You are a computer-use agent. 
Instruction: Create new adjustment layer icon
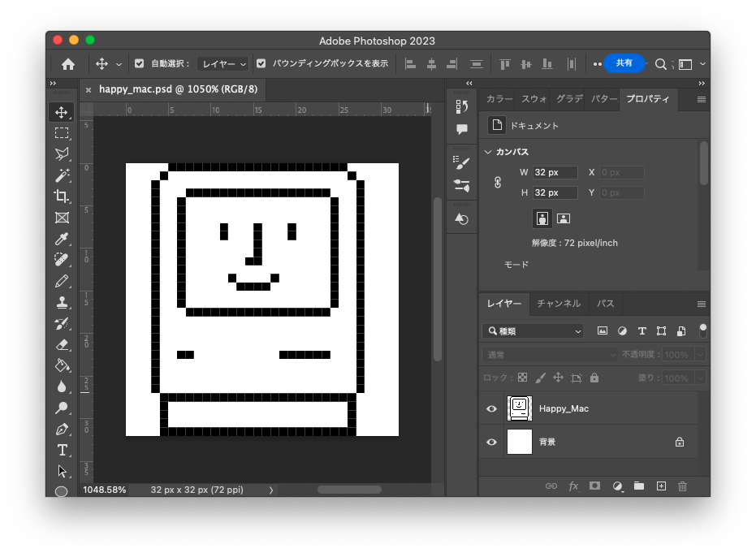[617, 486]
